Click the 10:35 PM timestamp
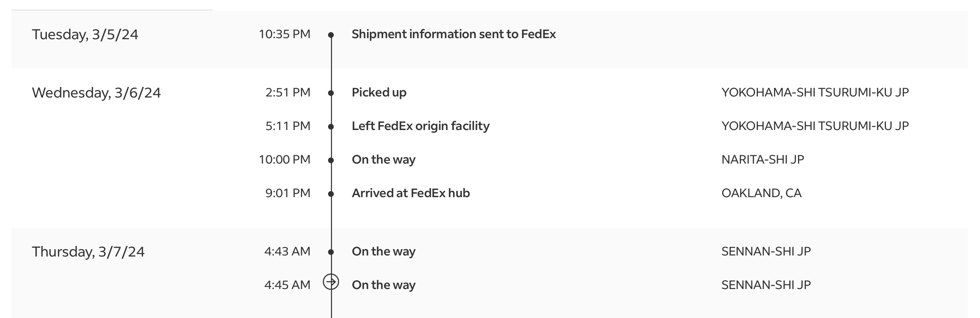 click(x=285, y=34)
